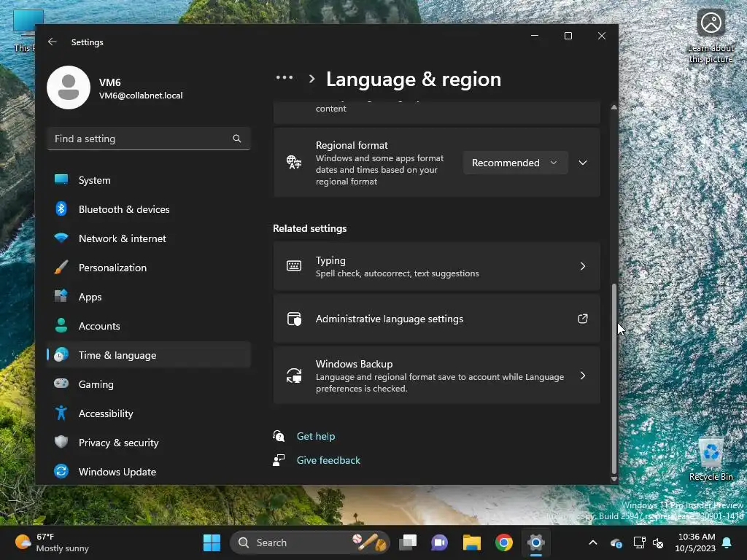This screenshot has width=747, height=560.
Task: Open the Windows Start menu
Action: (212, 542)
